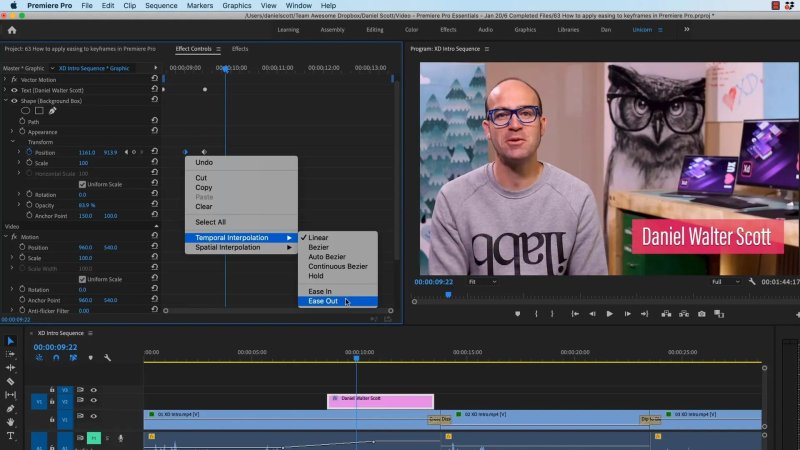Screen dimensions: 800x450
Task: Switch to Color workspace
Action: point(411,30)
